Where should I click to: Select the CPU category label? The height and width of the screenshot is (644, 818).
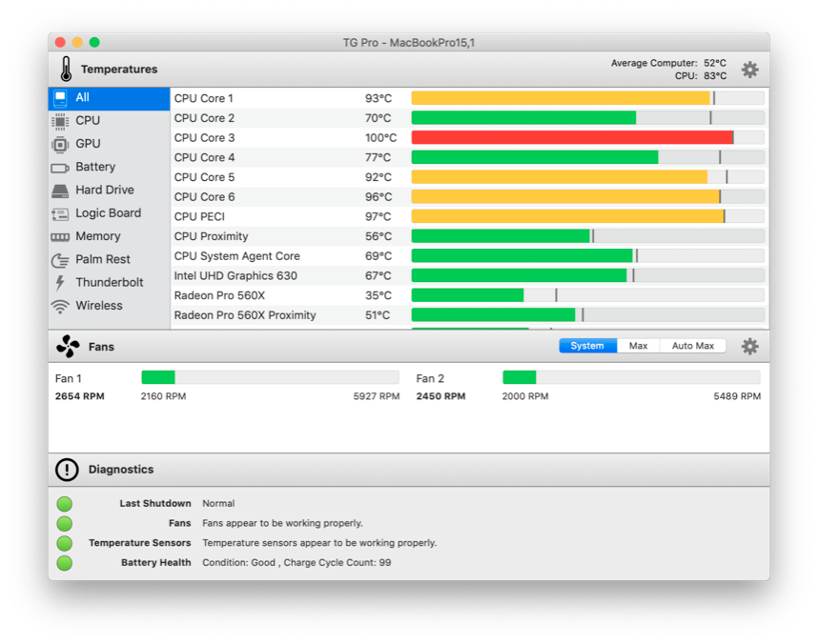click(88, 120)
